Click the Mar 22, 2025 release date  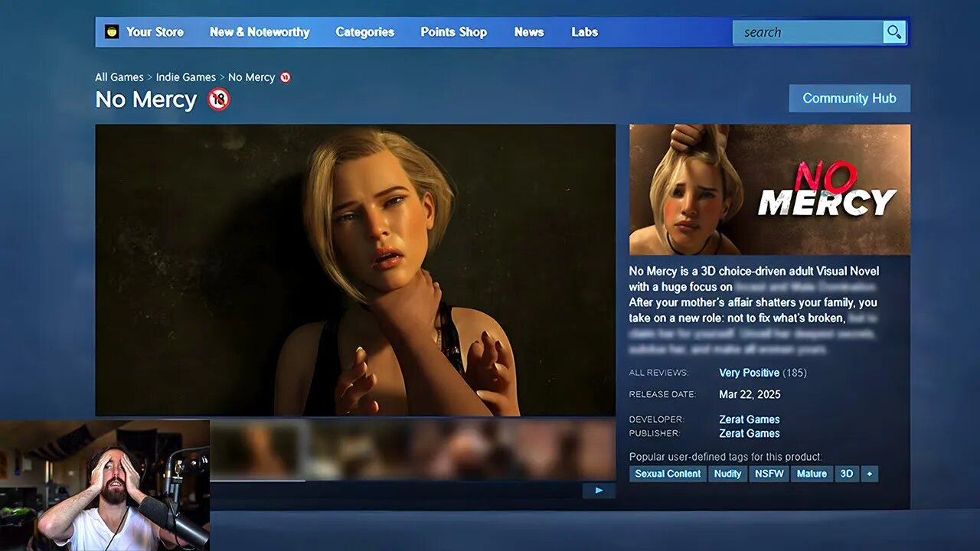click(750, 395)
